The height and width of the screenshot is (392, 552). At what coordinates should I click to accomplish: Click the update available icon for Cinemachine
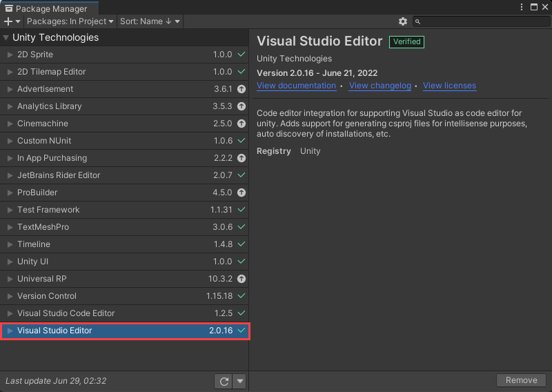pos(241,124)
